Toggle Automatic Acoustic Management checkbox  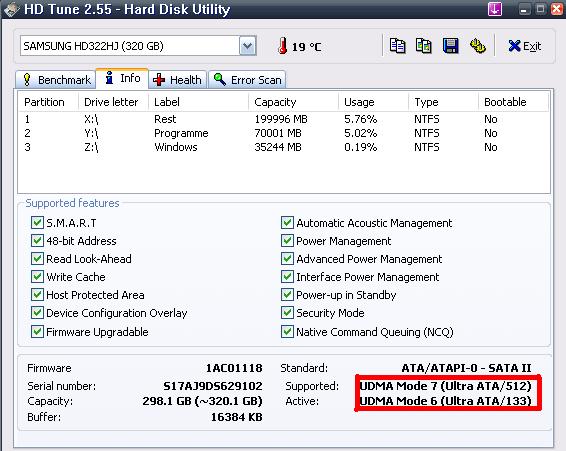pyautogui.click(x=287, y=222)
